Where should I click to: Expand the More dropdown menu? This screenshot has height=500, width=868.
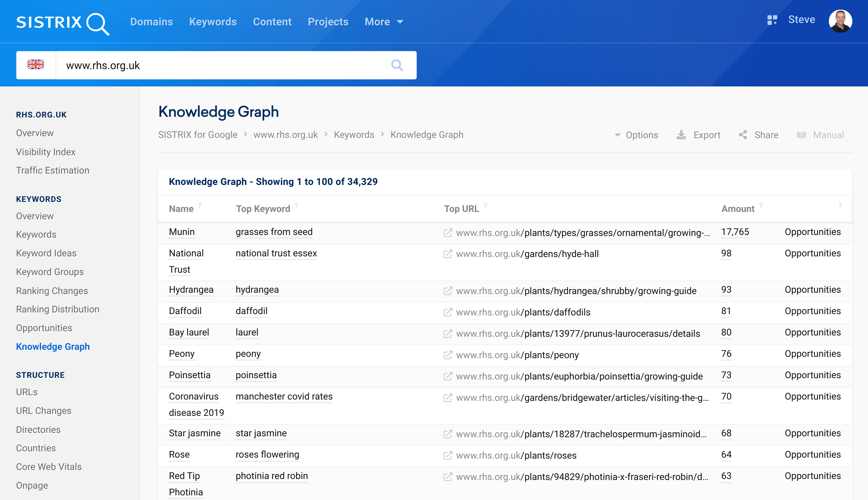click(384, 22)
